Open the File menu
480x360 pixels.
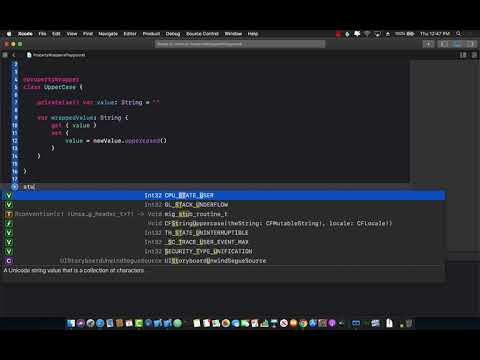pos(42,34)
